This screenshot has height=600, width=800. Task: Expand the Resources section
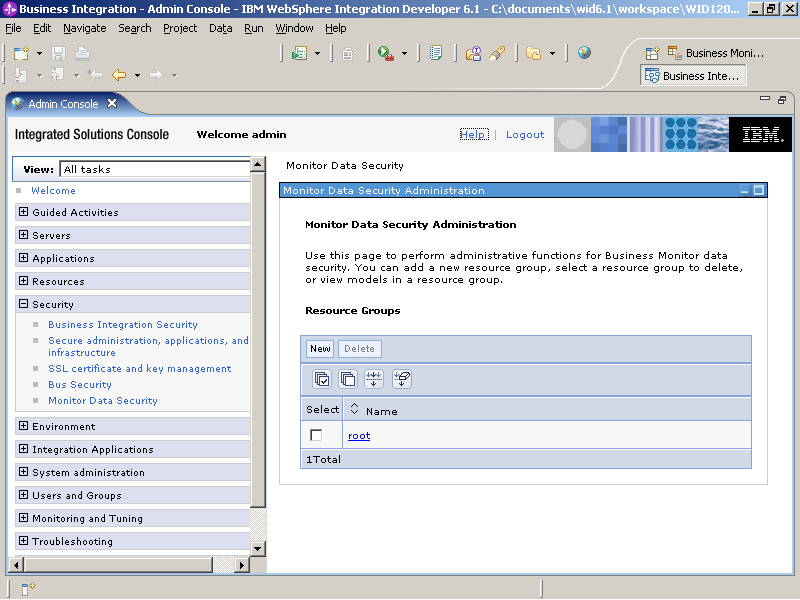coord(23,280)
